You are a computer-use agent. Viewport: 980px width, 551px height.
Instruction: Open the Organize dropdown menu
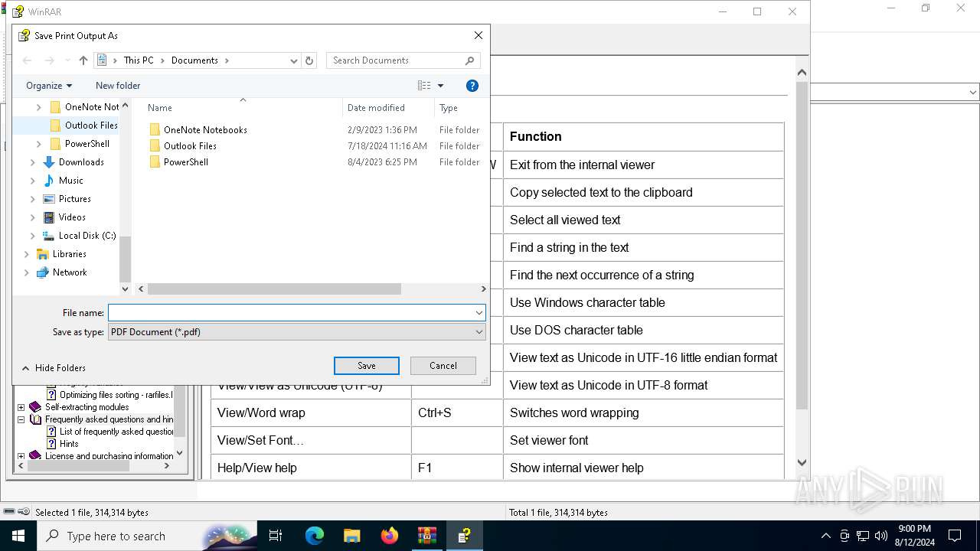click(49, 86)
